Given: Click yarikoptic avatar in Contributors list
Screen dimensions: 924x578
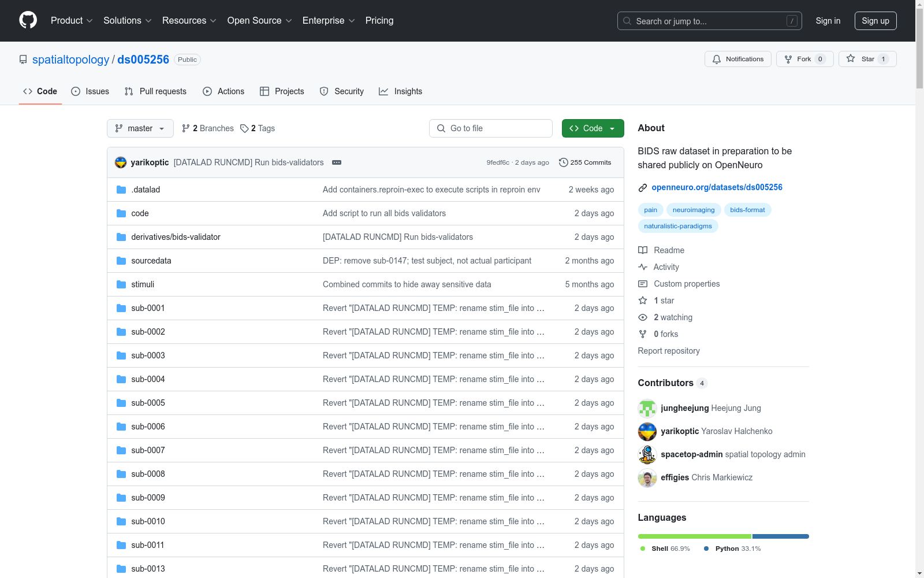Looking at the screenshot, I should [647, 432].
